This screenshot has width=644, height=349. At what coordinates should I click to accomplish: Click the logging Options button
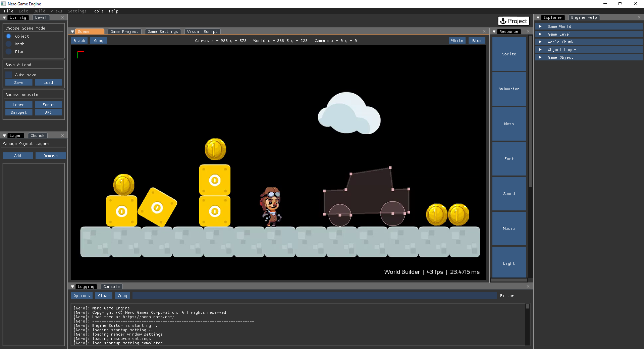[82, 296]
